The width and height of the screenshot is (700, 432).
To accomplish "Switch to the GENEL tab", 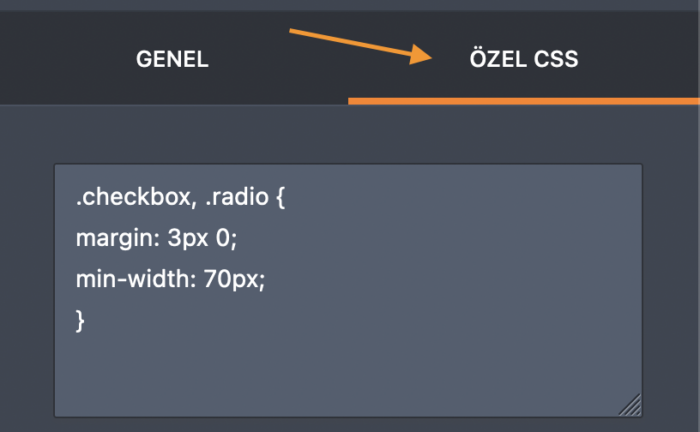I will point(172,59).
